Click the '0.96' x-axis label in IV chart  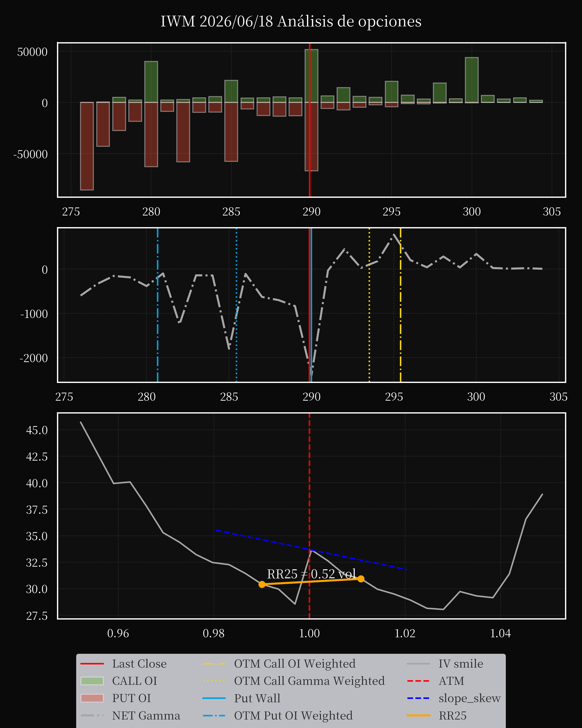click(118, 633)
